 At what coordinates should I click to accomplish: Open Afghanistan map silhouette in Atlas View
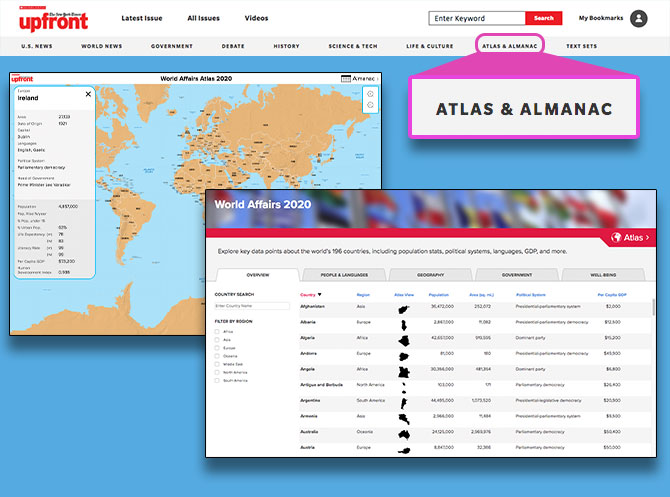click(403, 309)
